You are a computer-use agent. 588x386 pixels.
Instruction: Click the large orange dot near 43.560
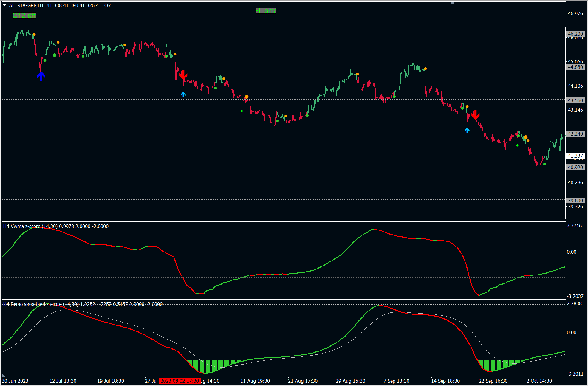[247, 97]
